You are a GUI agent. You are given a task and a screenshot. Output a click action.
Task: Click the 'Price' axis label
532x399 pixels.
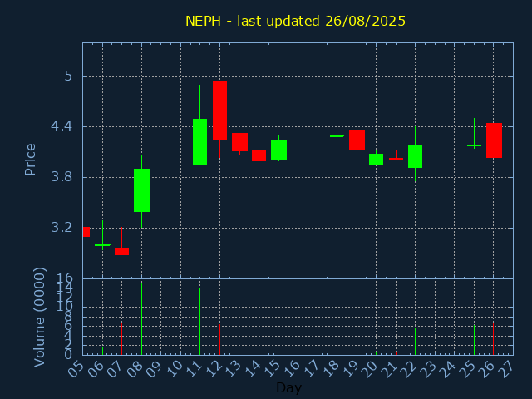pos(30,160)
